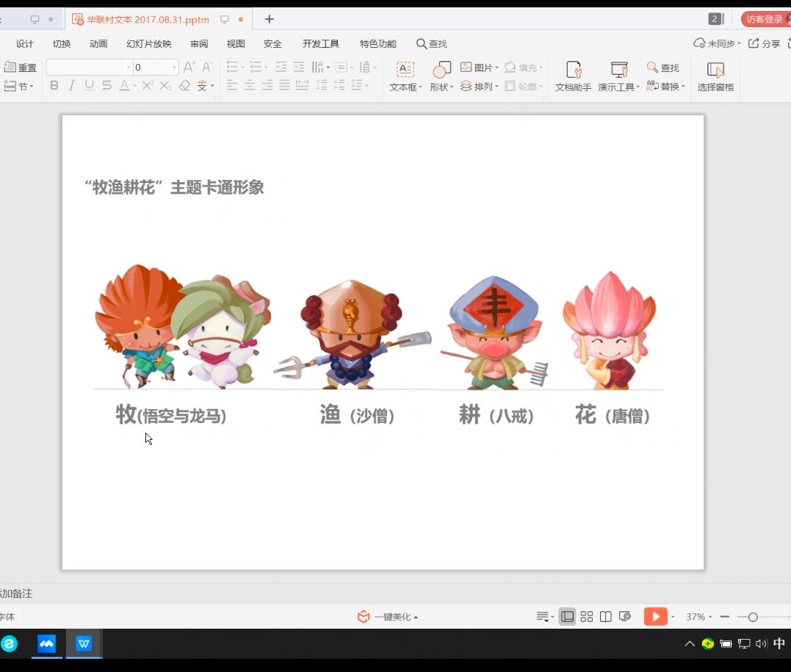Toggle italic formatting
The image size is (791, 672).
pyautogui.click(x=72, y=86)
